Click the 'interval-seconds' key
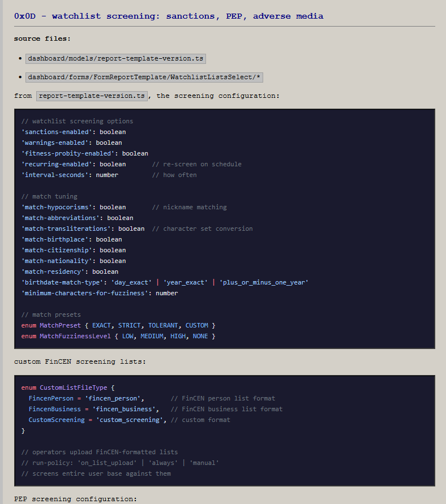 click(55, 175)
